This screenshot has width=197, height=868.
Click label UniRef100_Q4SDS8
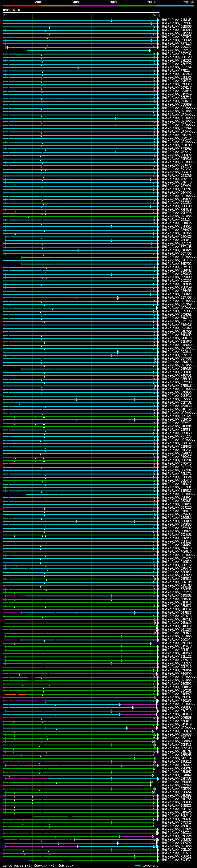point(177,200)
